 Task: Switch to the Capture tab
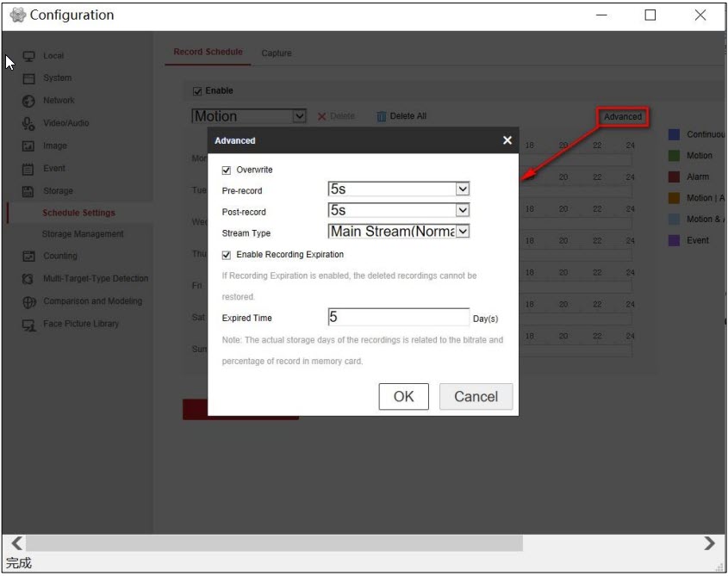(x=277, y=53)
